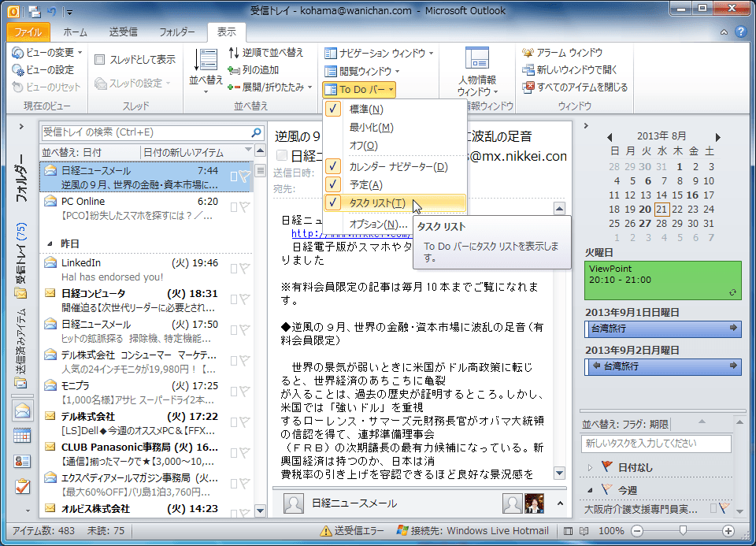Open the To Do バー dropdown
The image size is (756, 546).
[x=359, y=89]
